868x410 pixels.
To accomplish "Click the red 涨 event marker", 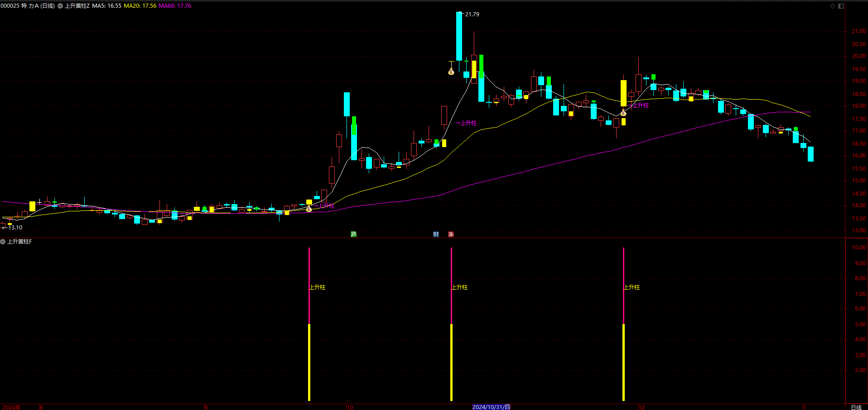I will [x=451, y=234].
